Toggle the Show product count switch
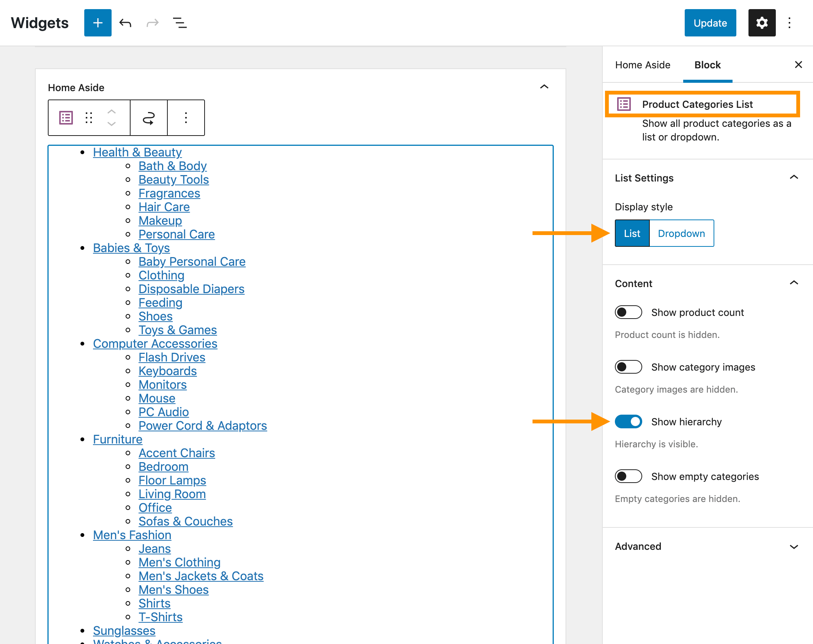Image resolution: width=813 pixels, height=644 pixels. click(x=628, y=312)
